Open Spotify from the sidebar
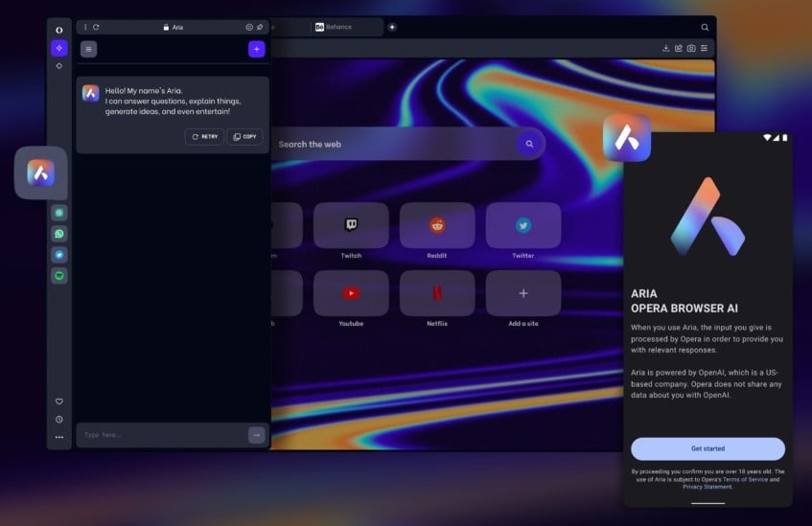 coord(59,275)
